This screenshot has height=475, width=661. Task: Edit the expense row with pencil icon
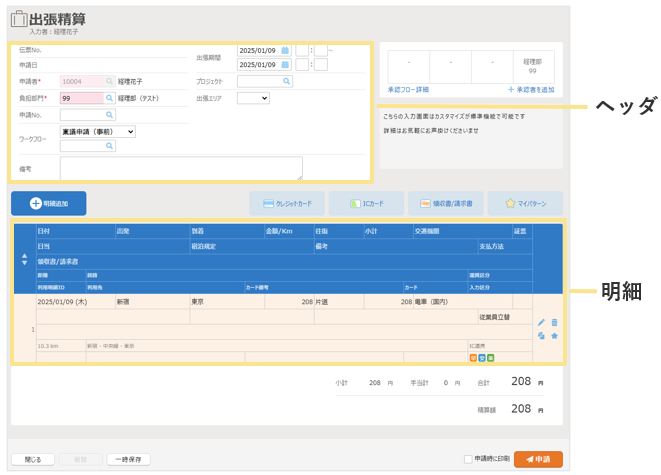(x=541, y=323)
